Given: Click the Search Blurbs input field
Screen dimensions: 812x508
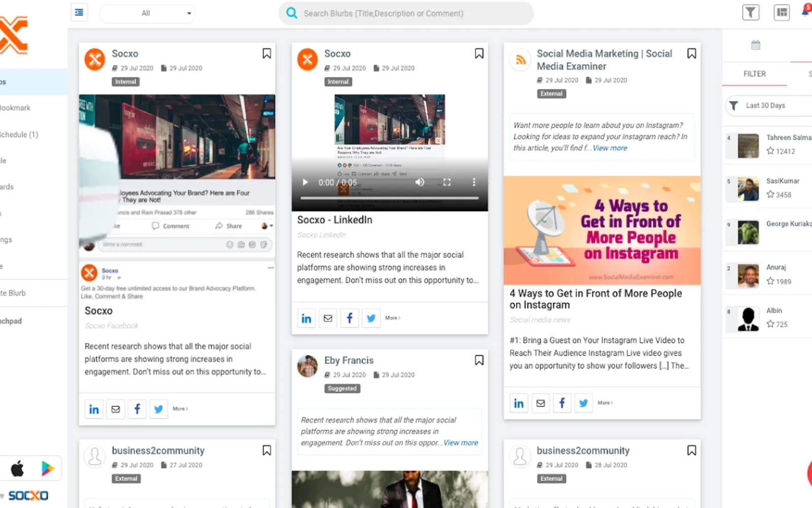Looking at the screenshot, I should 406,13.
